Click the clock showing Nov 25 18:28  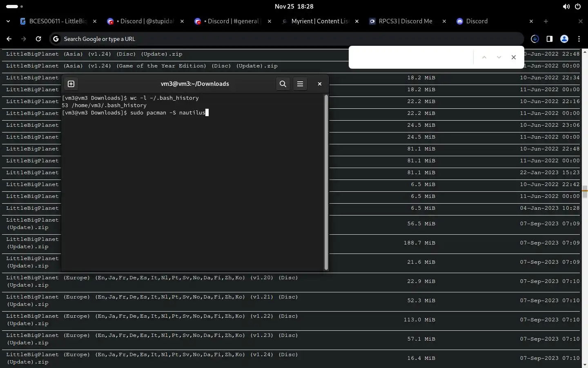tap(294, 7)
